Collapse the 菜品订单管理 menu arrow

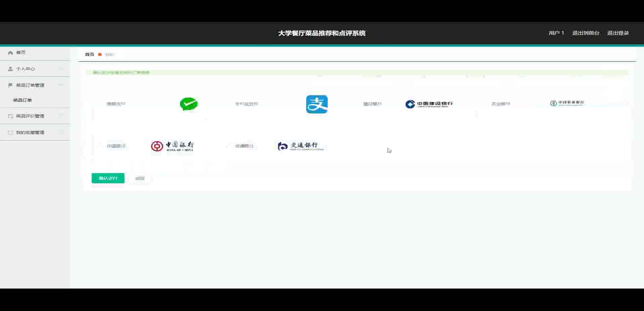coord(61,85)
